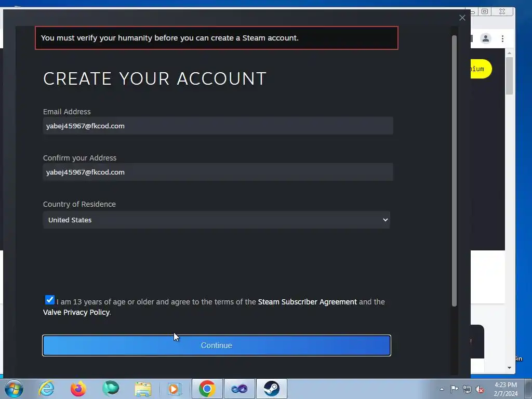532x399 pixels.
Task: Open the taskbar clock showing 4:23 PM
Action: coord(506,389)
